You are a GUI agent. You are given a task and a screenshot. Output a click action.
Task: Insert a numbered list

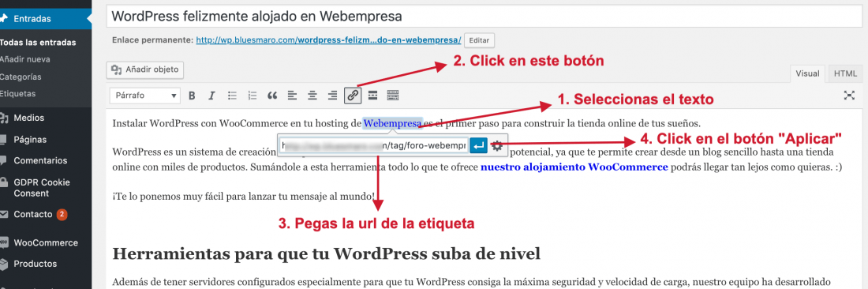coord(253,96)
